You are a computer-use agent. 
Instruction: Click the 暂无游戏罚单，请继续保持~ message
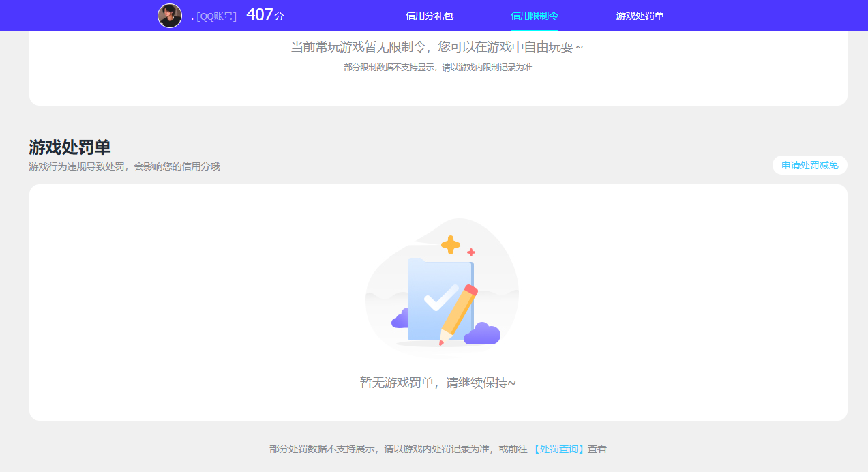click(438, 382)
